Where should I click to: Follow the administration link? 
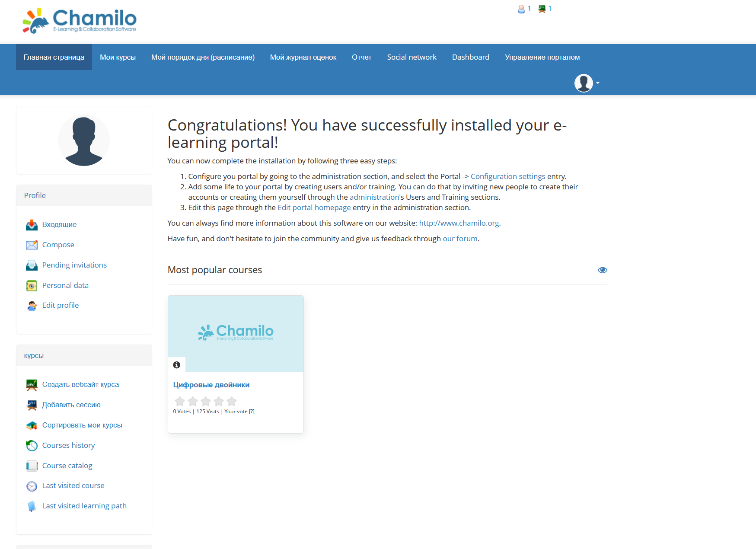point(374,197)
